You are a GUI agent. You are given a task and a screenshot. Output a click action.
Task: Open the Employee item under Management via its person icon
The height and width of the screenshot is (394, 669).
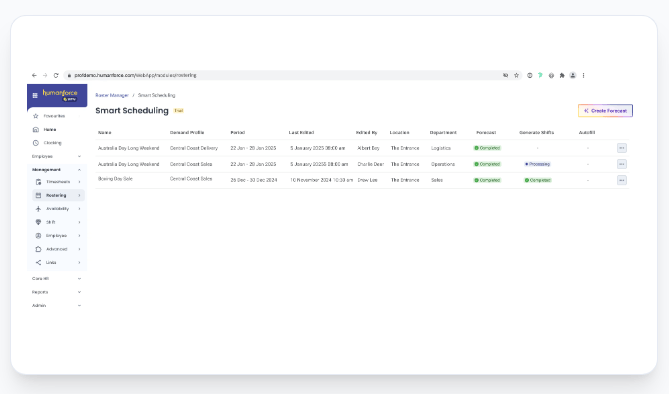pos(38,236)
